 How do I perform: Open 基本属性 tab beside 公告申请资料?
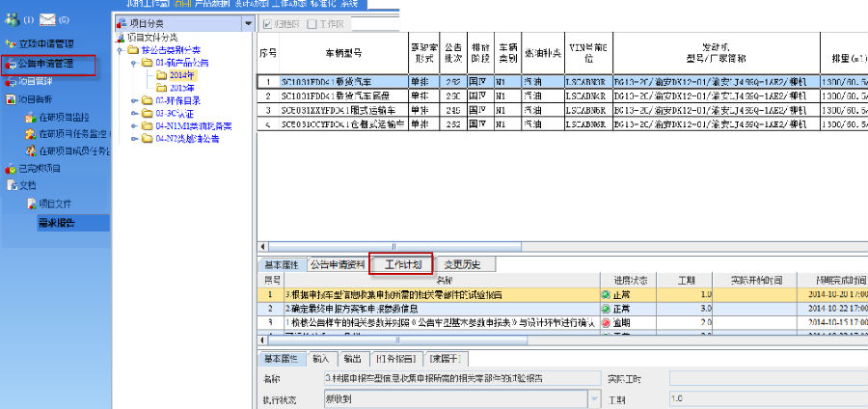click(x=282, y=264)
